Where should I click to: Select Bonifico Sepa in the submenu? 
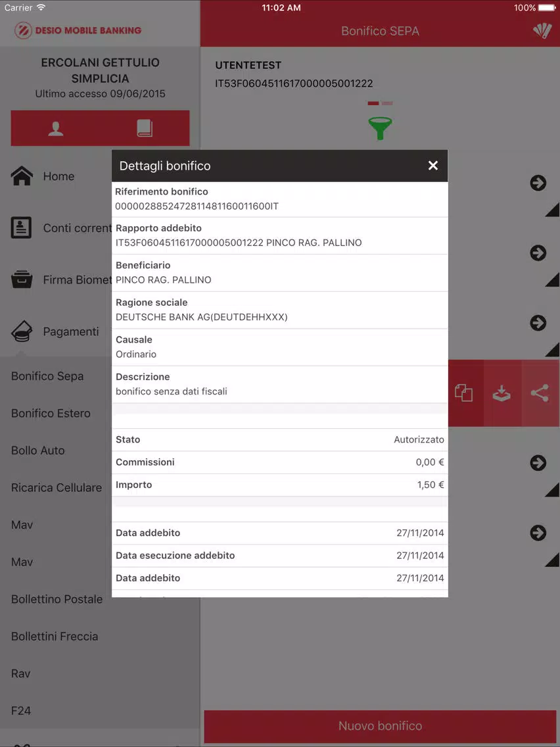(x=47, y=376)
